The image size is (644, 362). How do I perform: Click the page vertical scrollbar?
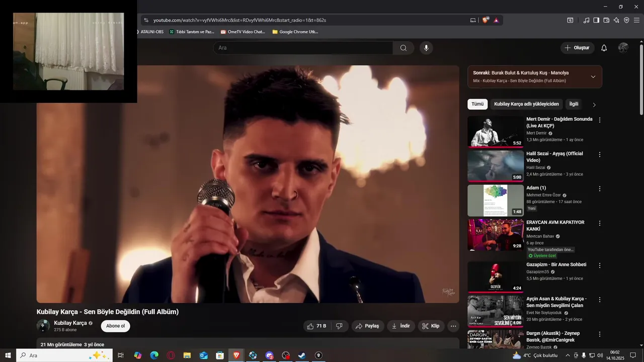pyautogui.click(x=641, y=80)
